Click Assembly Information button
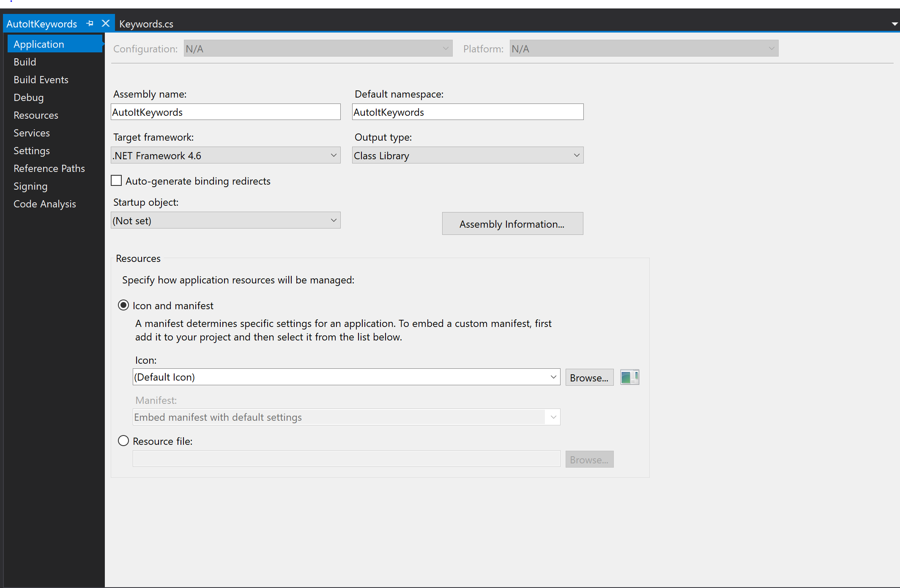The height and width of the screenshot is (588, 900). click(x=512, y=224)
